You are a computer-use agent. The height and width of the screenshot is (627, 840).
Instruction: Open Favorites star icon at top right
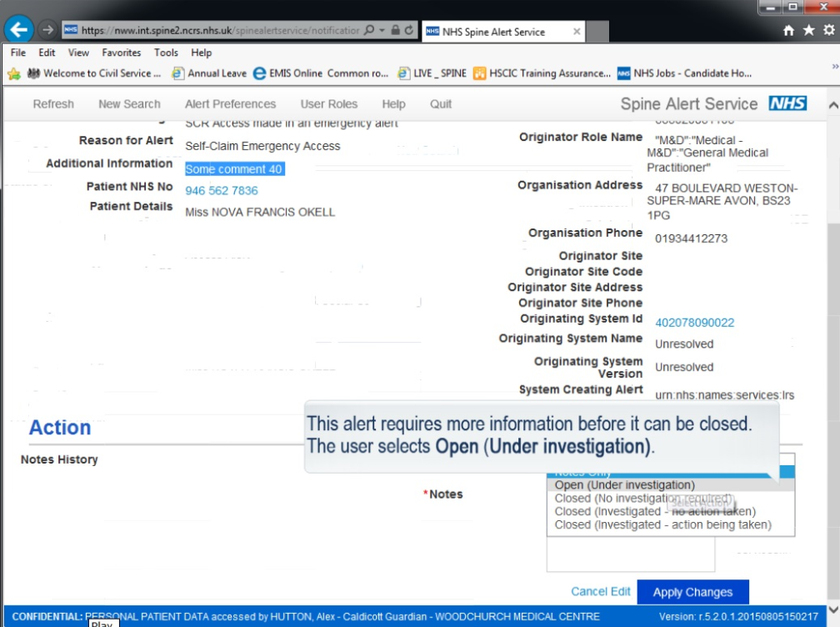tap(809, 30)
